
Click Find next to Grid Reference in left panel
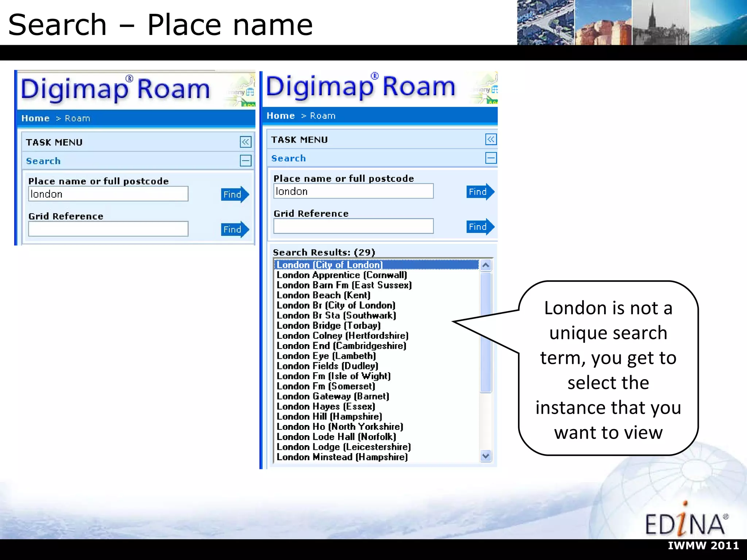pos(235,229)
